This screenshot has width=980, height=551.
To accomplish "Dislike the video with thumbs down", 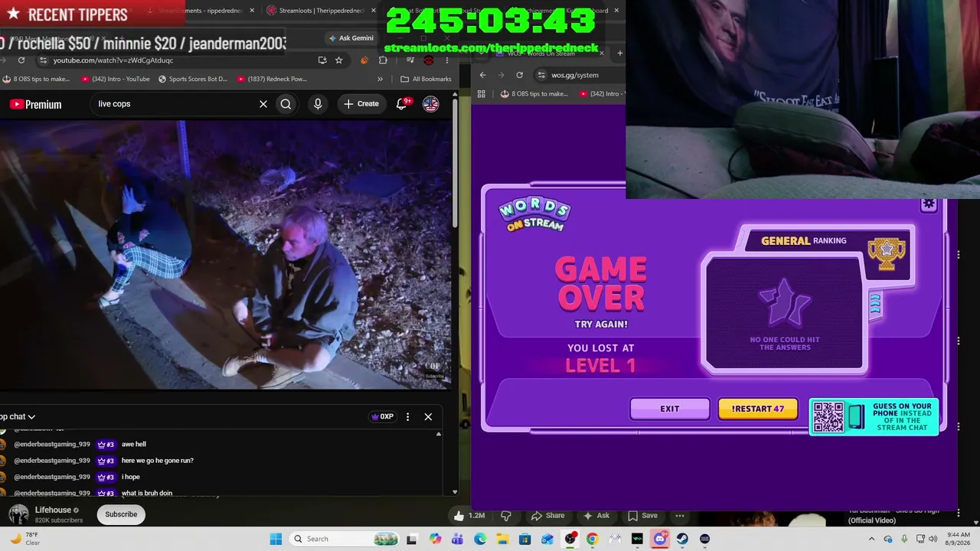I will (506, 516).
